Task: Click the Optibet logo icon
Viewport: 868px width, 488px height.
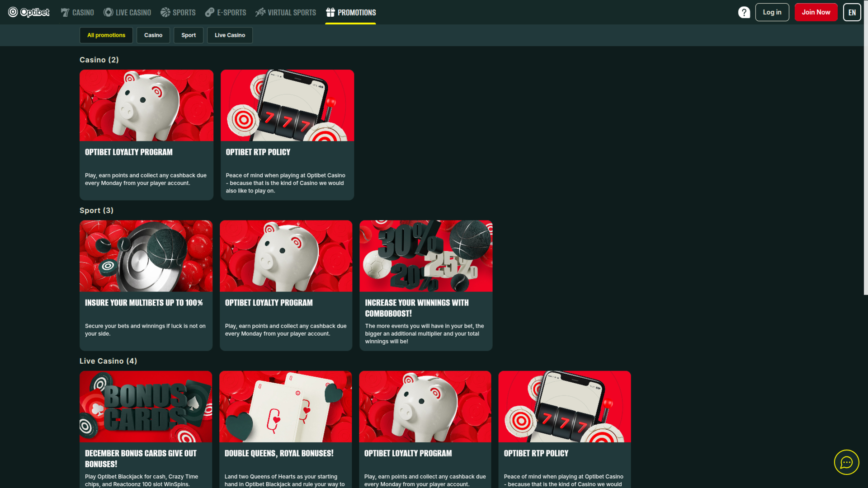Action: pyautogui.click(x=13, y=12)
